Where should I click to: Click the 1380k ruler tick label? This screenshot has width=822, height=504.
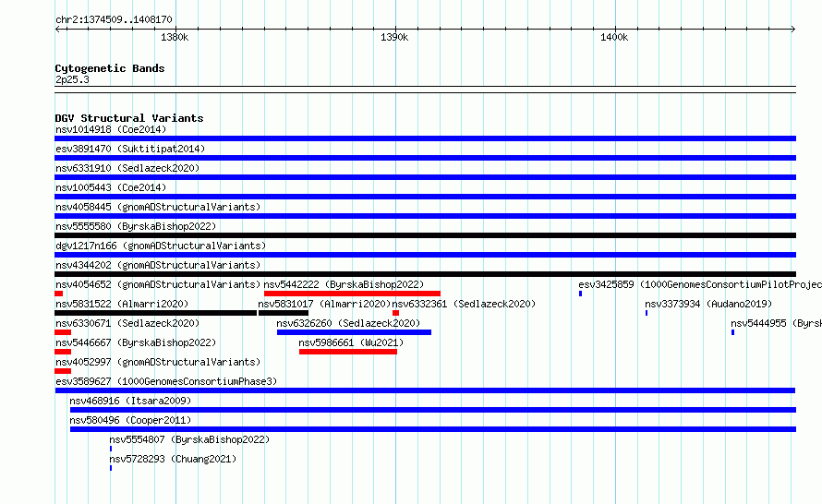[175, 37]
